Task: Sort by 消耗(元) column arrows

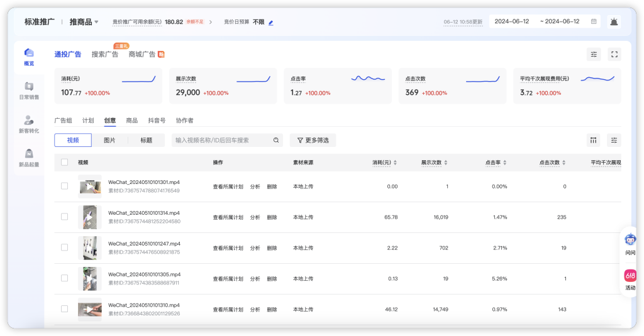Action: [395, 163]
